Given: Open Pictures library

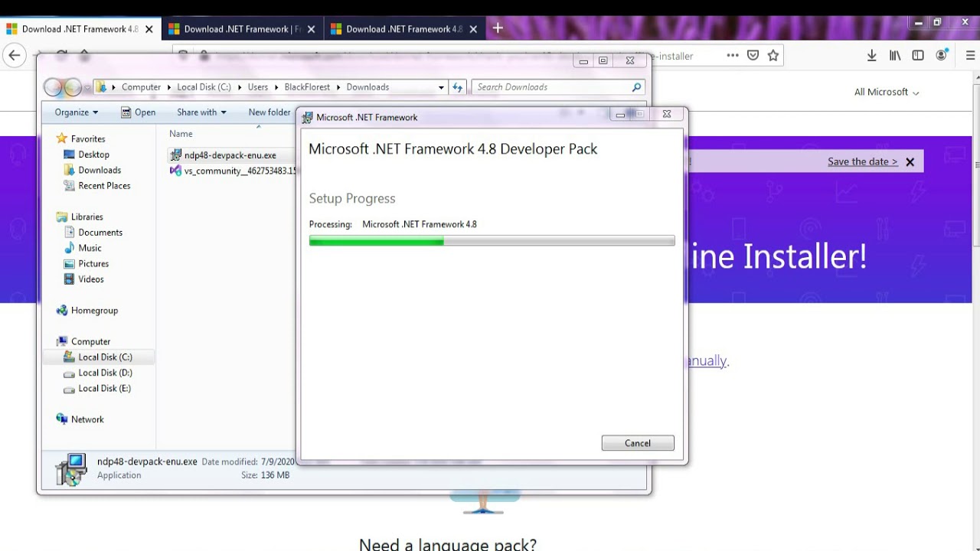Looking at the screenshot, I should click(93, 263).
